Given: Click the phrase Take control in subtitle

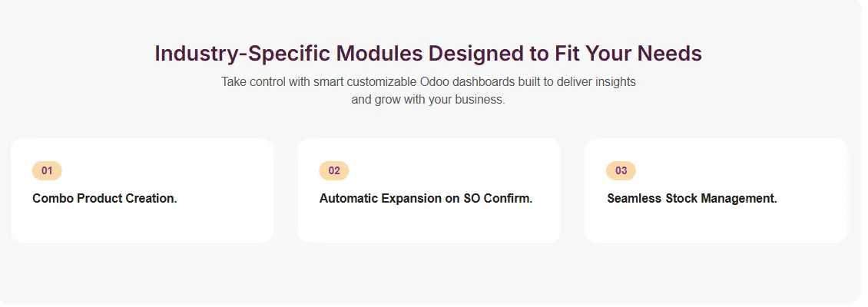Looking at the screenshot, I should pos(253,81).
